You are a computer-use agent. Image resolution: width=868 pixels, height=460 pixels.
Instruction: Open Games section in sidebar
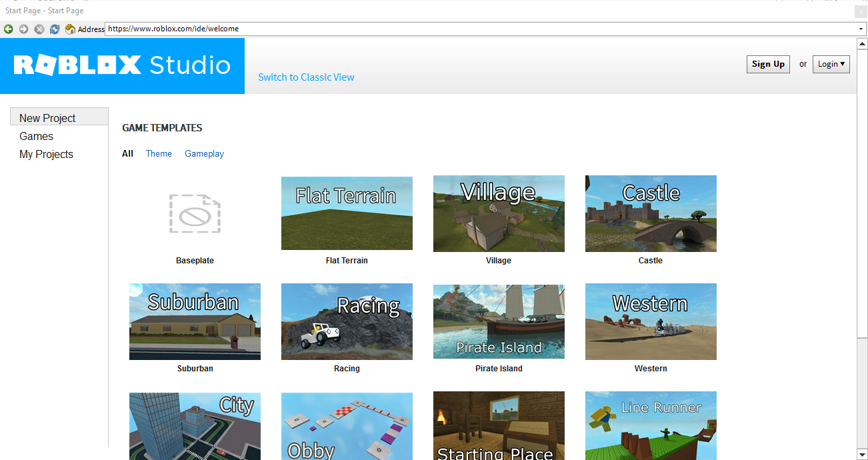[x=37, y=136]
